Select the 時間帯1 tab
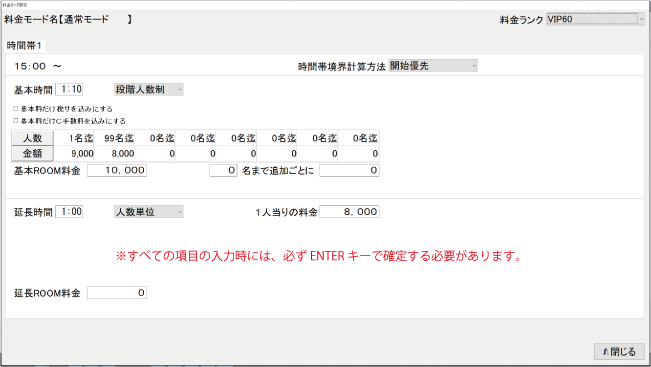Viewport: 651px width, 367px height. click(x=24, y=46)
